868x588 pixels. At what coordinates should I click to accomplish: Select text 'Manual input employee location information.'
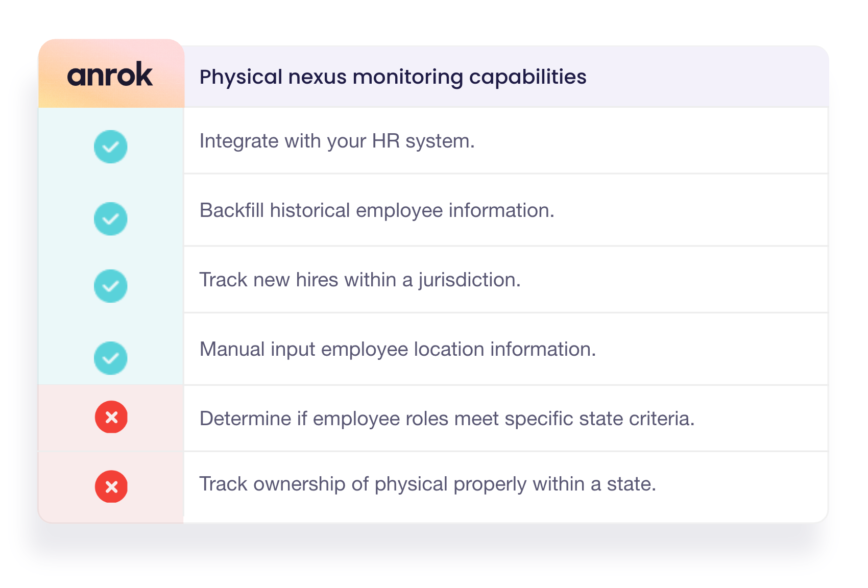398,349
